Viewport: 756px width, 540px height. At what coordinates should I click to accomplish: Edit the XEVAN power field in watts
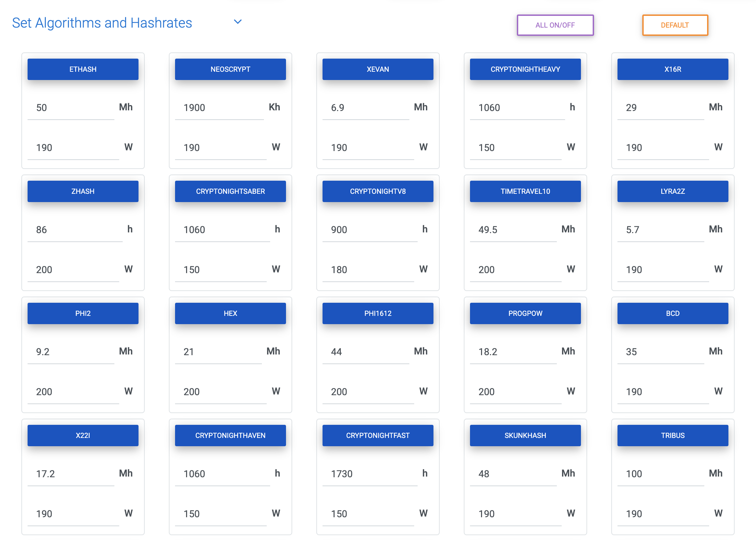click(x=368, y=148)
